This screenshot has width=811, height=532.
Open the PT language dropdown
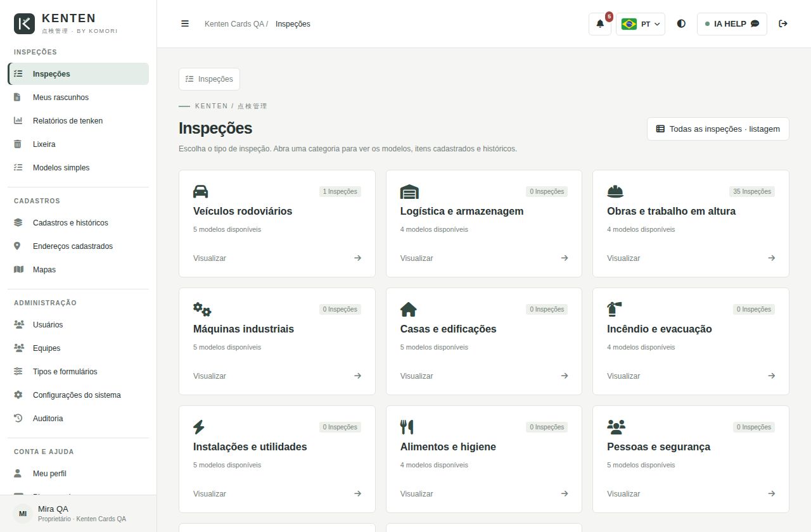(x=641, y=24)
